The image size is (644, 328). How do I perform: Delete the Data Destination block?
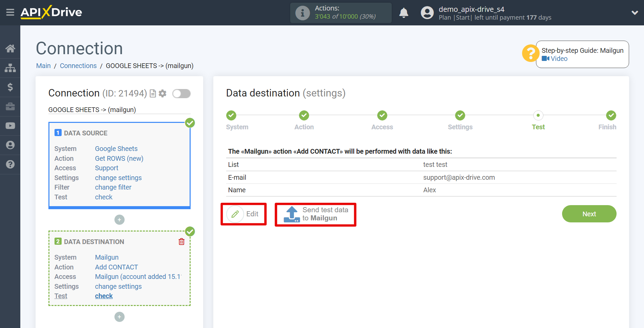tap(181, 241)
